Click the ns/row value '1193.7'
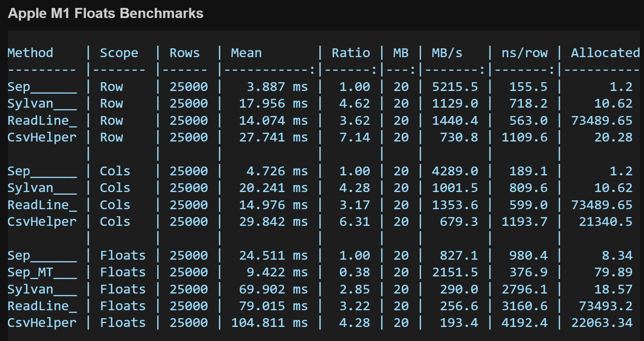The height and width of the screenshot is (341, 644). [525, 221]
